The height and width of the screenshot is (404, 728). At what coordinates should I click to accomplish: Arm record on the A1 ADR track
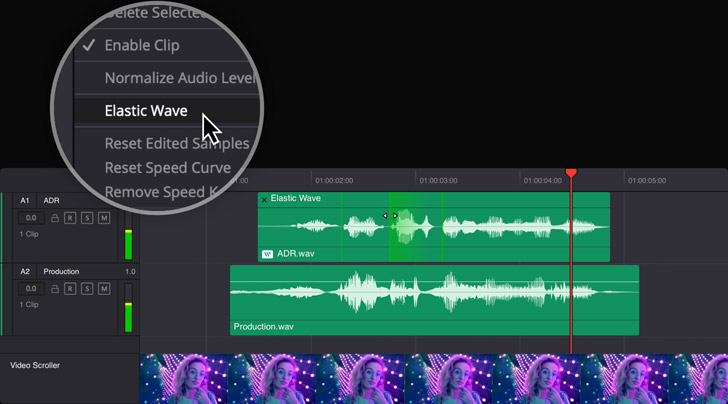[x=71, y=218]
